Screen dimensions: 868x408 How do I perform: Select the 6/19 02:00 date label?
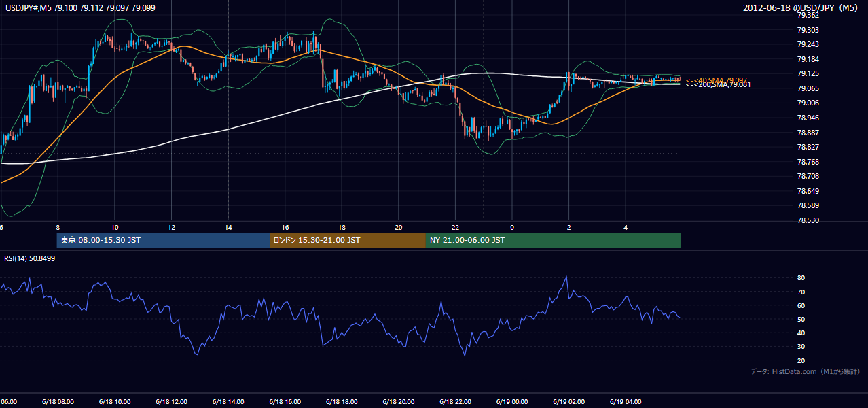coord(568,401)
